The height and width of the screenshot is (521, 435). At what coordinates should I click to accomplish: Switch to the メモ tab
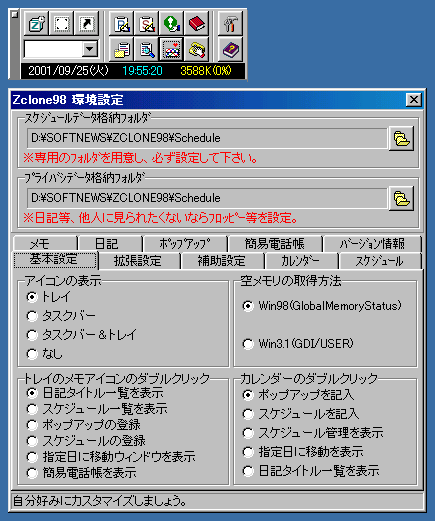[x=45, y=244]
